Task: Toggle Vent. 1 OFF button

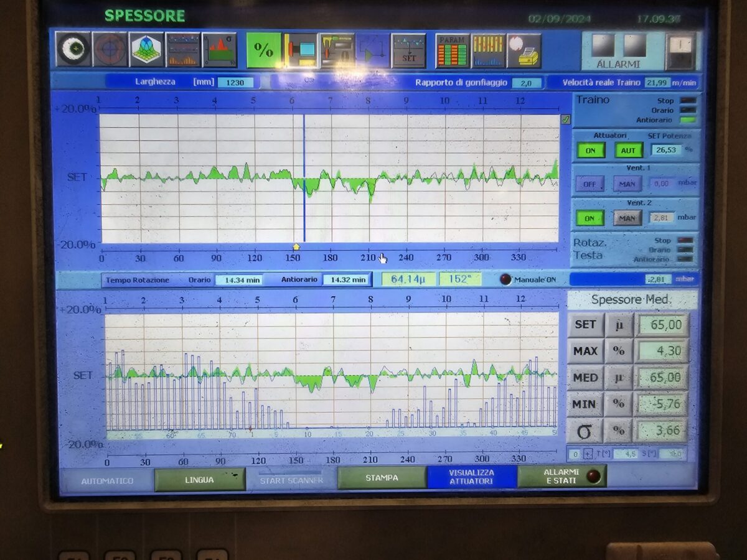Action: click(x=590, y=184)
